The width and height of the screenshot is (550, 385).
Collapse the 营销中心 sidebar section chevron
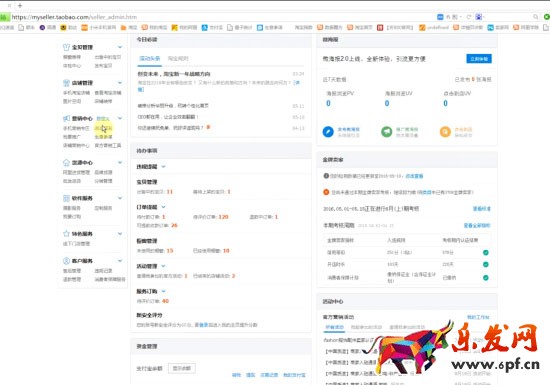(120, 119)
